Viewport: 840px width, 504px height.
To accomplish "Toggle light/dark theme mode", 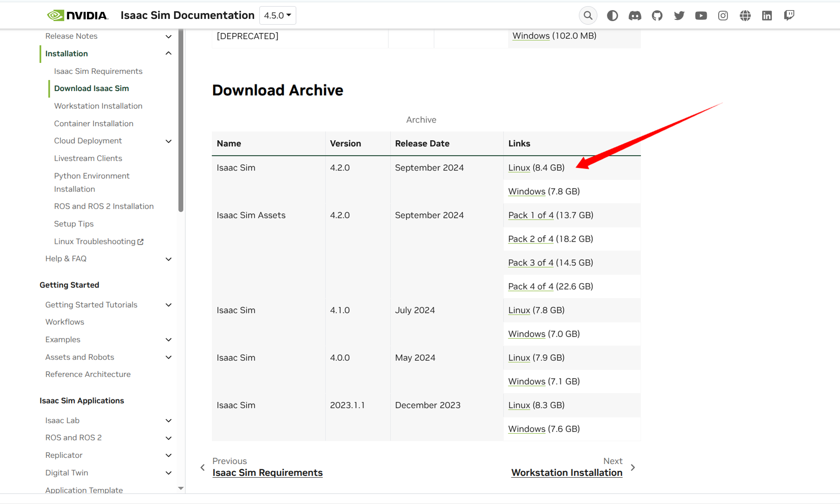I will point(612,16).
